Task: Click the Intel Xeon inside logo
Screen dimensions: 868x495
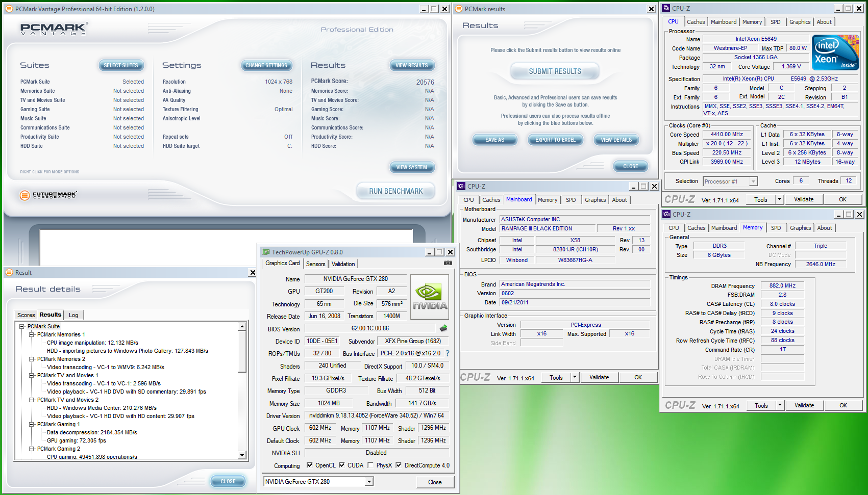Action: [835, 53]
